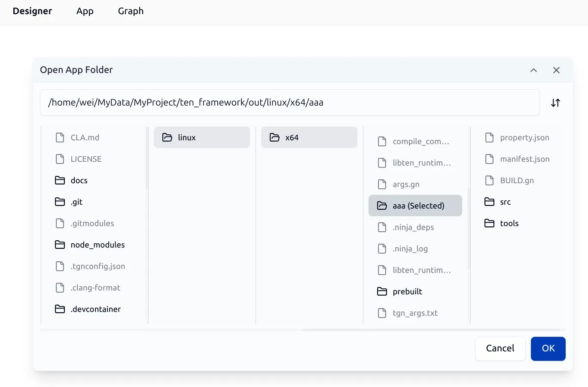
Task: Close the Open App Folder dialog
Action: [556, 70]
